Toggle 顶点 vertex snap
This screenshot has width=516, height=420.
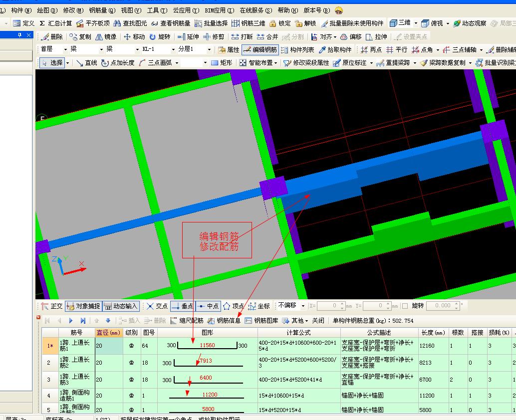[234, 306]
